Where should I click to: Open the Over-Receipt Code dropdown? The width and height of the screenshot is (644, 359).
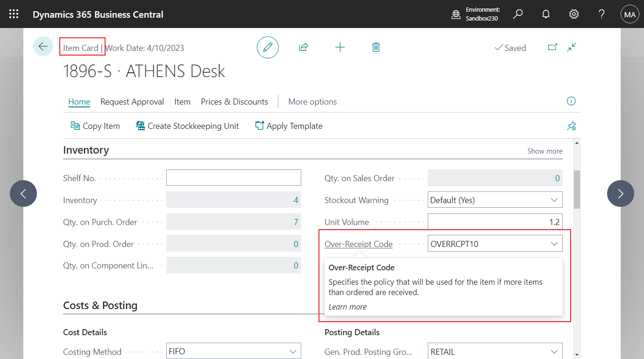pyautogui.click(x=554, y=244)
